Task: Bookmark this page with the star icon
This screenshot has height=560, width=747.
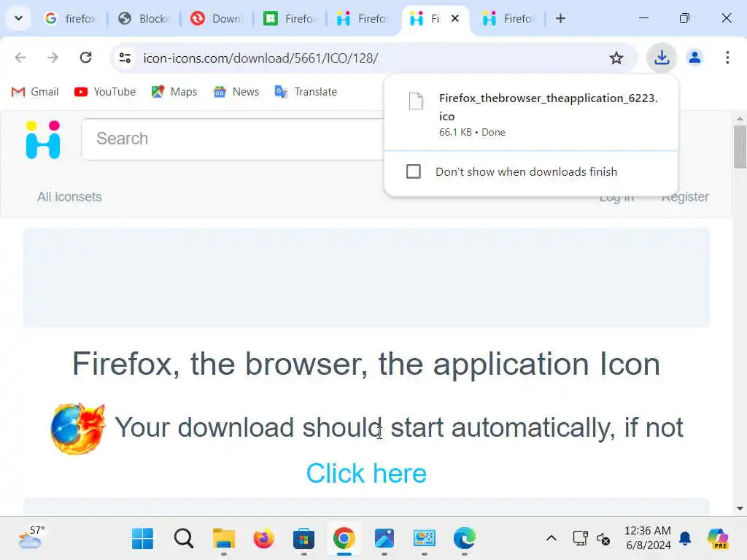Action: tap(616, 58)
